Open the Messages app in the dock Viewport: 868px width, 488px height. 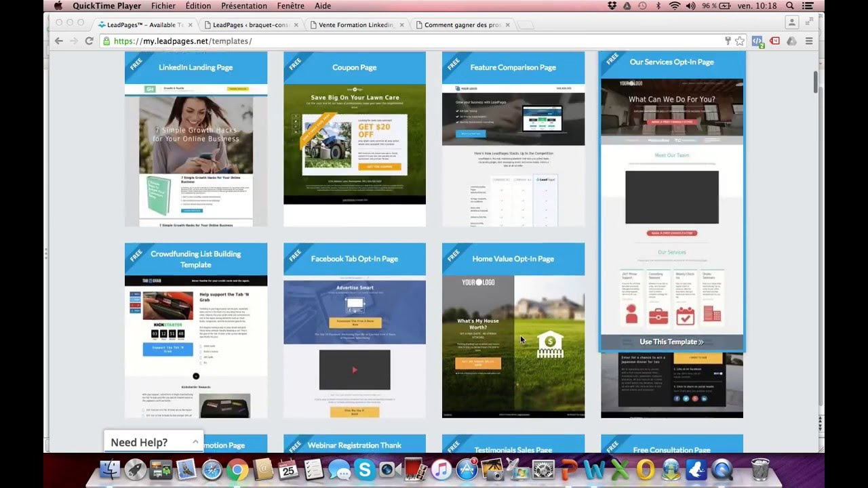pyautogui.click(x=338, y=469)
